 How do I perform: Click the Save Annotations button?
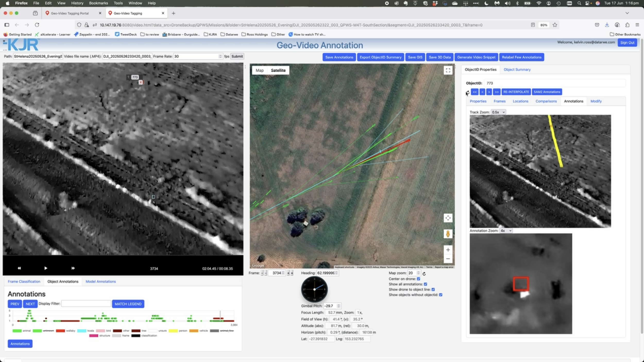(x=339, y=57)
